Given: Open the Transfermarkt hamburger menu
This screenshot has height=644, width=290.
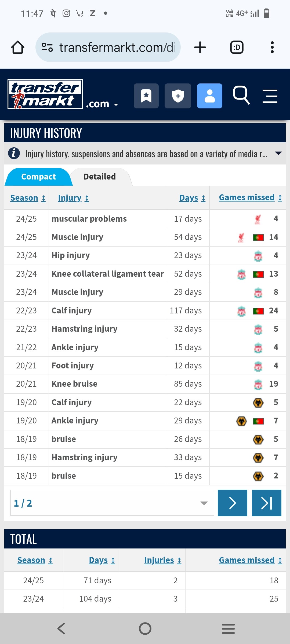Looking at the screenshot, I should (x=270, y=96).
